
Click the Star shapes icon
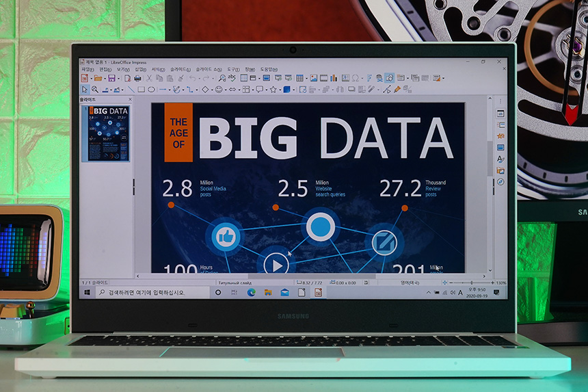273,90
